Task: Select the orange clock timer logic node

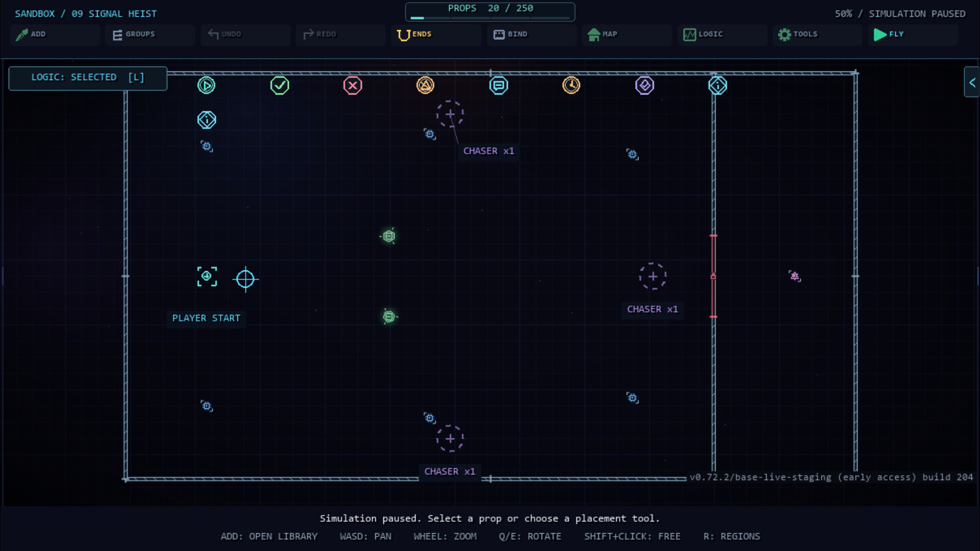Action: tap(571, 85)
